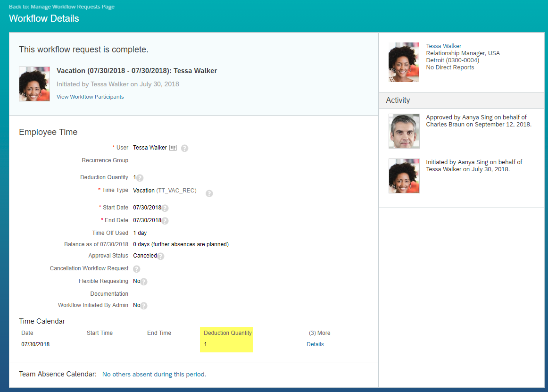The image size is (548, 392).
Task: Click 'Approved by Aanya Sing' activity entry text
Action: click(x=479, y=121)
